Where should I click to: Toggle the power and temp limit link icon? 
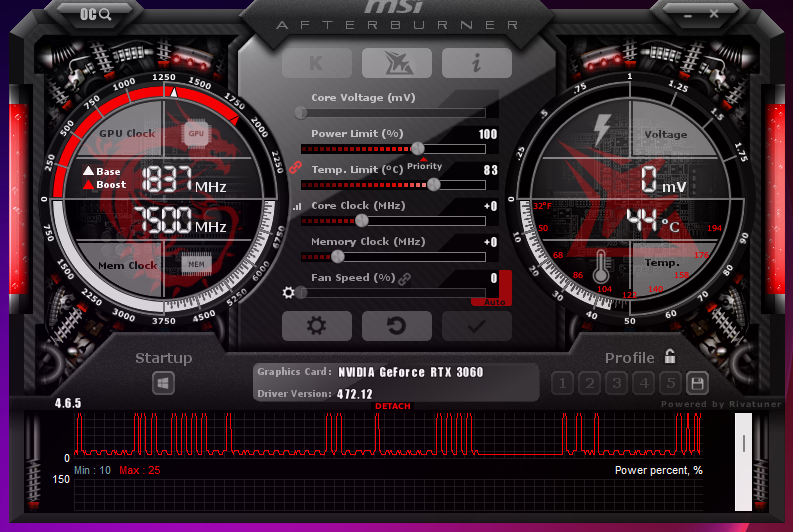coord(295,167)
